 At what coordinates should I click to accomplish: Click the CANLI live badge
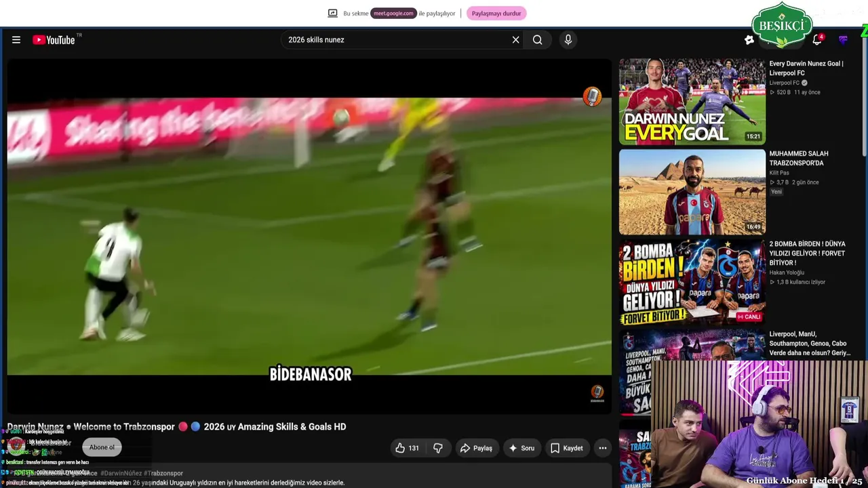tap(749, 317)
